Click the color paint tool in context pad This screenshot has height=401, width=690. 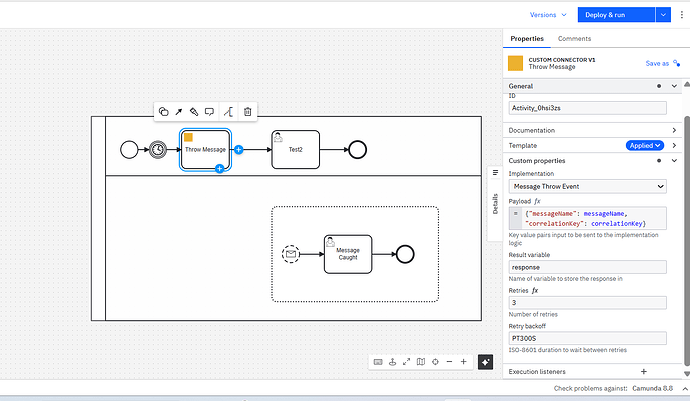click(x=194, y=112)
